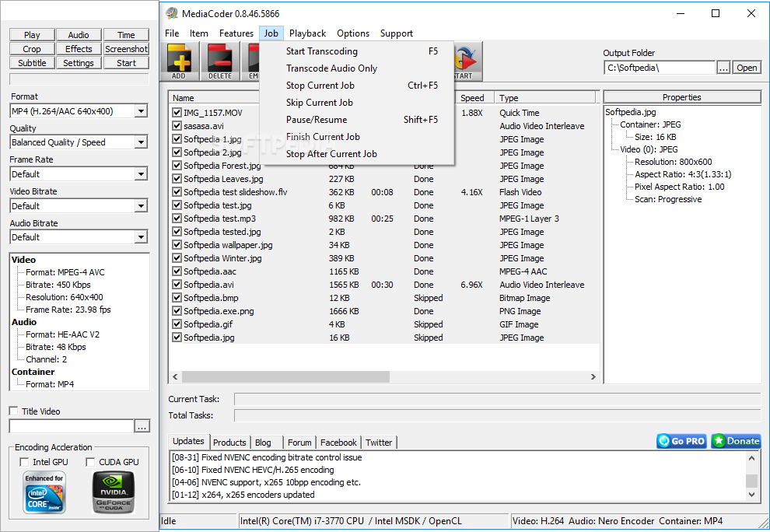Click the Audio button in side panel

[x=79, y=35]
